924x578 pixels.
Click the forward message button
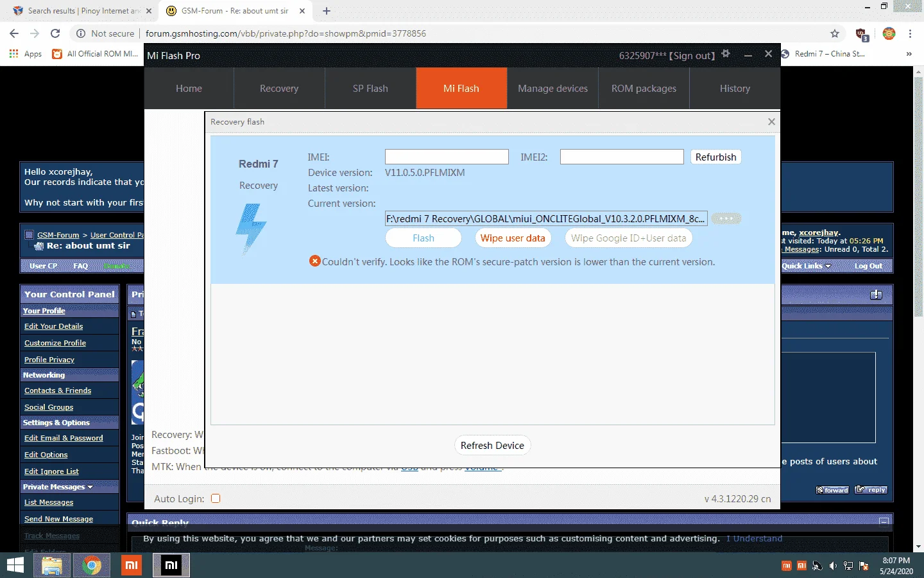(x=832, y=490)
